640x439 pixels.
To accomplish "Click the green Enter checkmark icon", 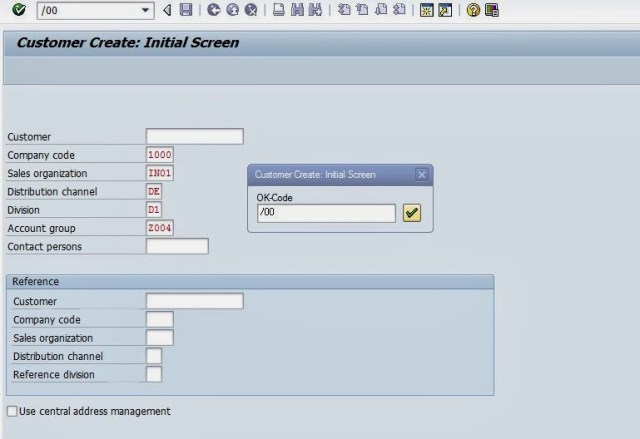I will pos(19,9).
